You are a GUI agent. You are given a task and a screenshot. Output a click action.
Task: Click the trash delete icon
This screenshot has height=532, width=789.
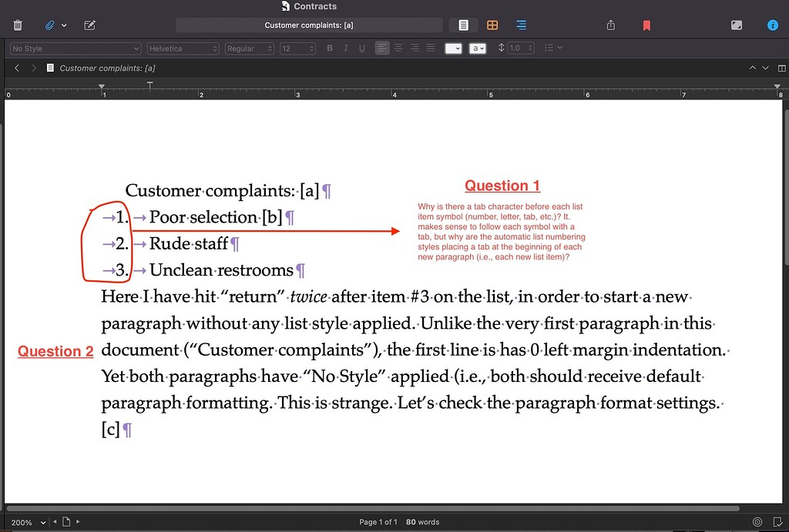[x=17, y=25]
